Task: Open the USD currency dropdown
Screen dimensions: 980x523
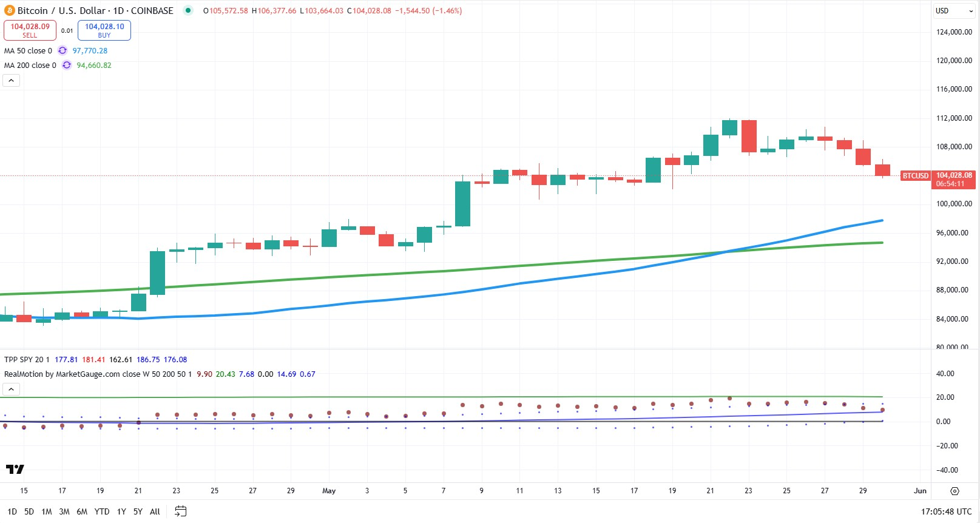Action: point(954,10)
